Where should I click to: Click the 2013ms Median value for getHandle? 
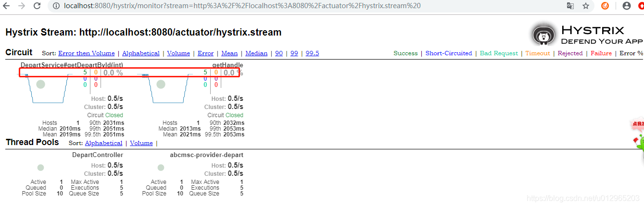pos(190,129)
